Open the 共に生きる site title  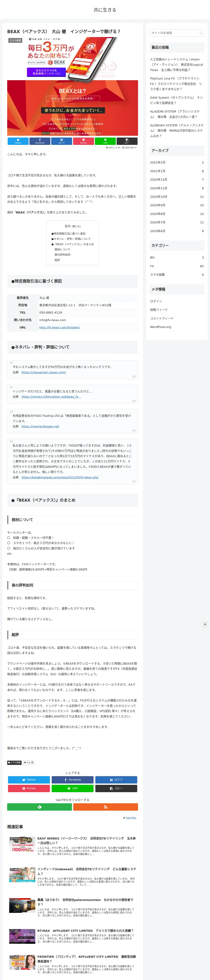point(105,10)
